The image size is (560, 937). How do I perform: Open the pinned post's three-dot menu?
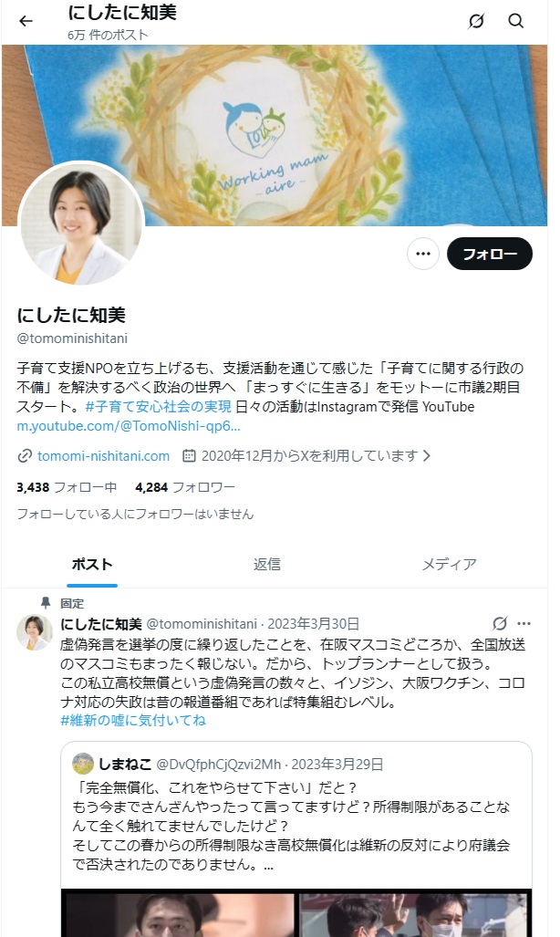point(524,623)
